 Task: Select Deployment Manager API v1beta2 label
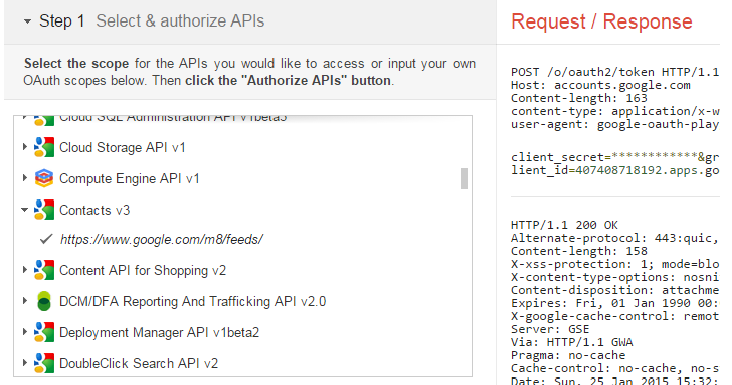pyautogui.click(x=159, y=333)
